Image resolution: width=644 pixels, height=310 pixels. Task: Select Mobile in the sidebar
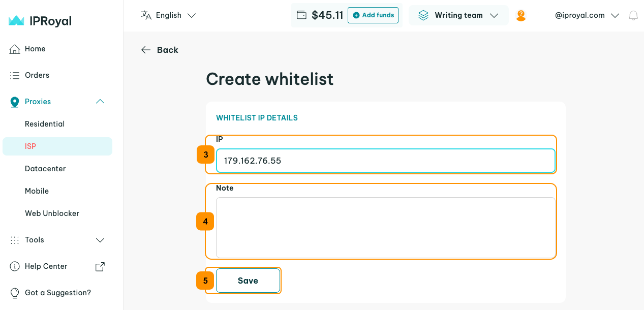[x=37, y=191]
